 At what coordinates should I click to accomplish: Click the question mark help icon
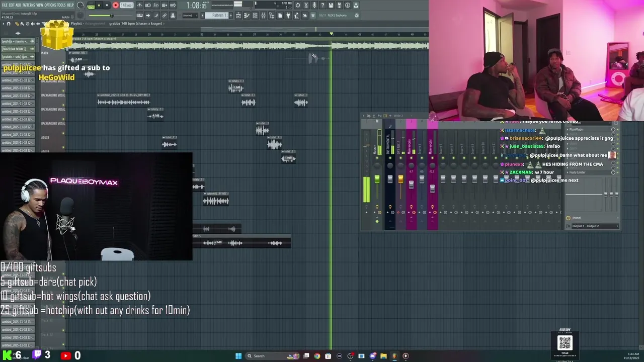click(323, 5)
